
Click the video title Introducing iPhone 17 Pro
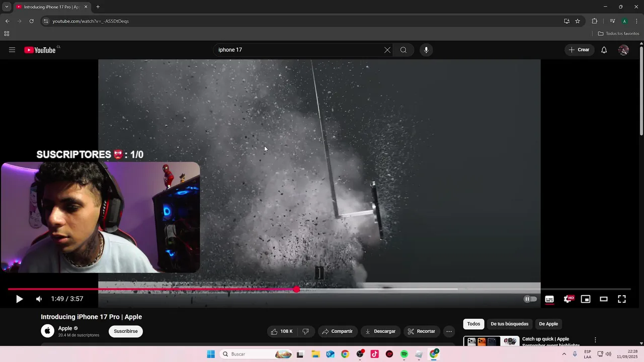coord(91,317)
